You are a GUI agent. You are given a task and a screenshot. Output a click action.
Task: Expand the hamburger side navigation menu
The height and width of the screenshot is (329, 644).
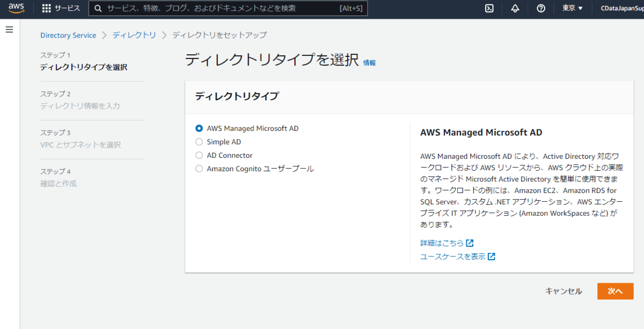click(9, 30)
